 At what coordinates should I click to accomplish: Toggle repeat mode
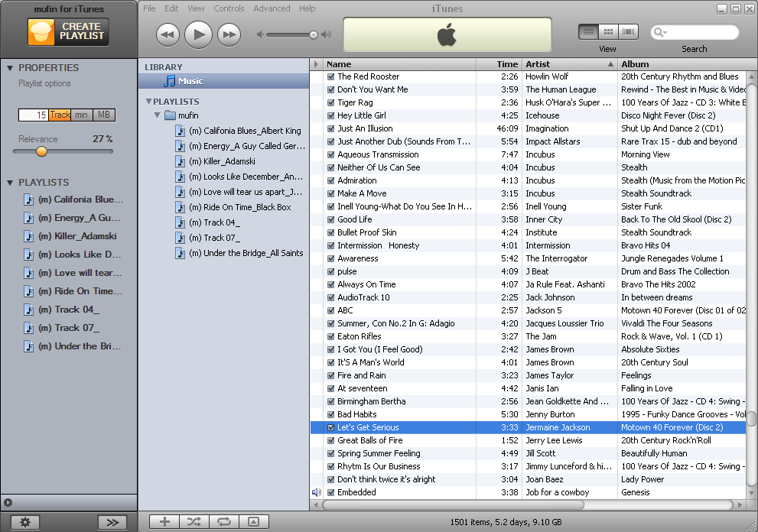(x=224, y=521)
